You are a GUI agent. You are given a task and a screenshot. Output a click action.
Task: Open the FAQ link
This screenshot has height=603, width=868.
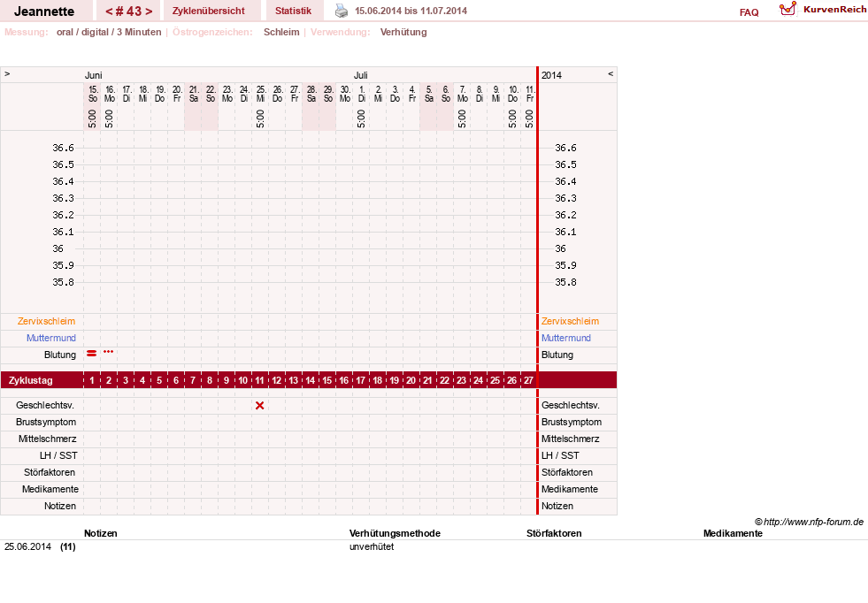[749, 12]
